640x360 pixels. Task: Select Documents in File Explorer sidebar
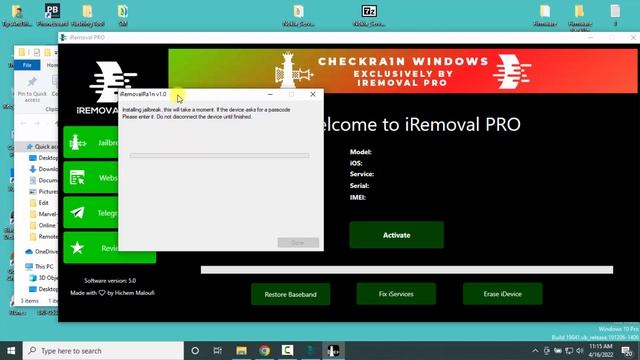(43, 180)
